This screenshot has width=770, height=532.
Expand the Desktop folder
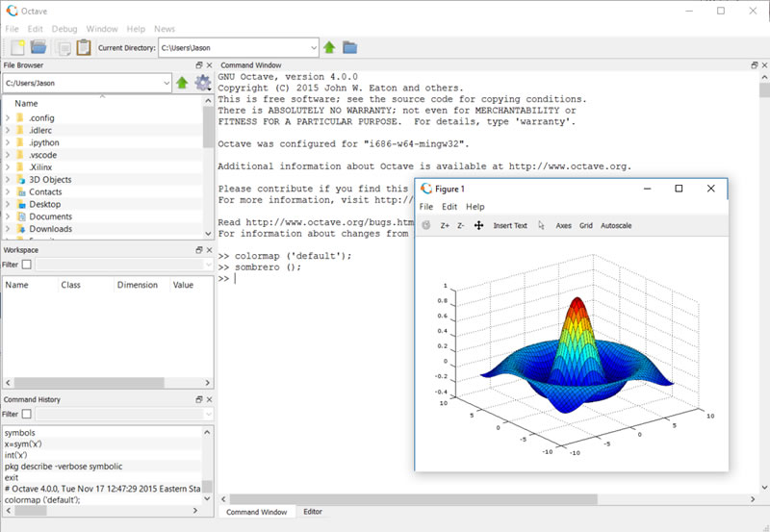8,204
